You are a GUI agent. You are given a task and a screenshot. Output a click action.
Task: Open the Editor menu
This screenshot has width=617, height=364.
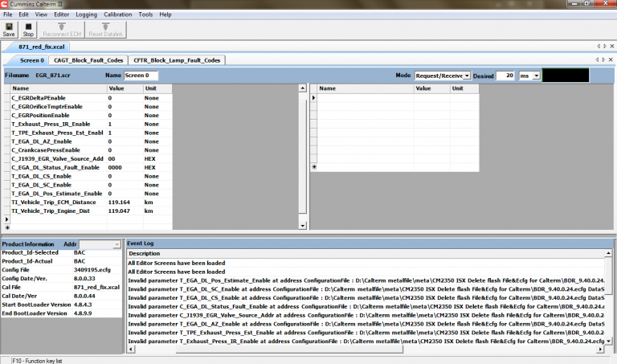(61, 14)
